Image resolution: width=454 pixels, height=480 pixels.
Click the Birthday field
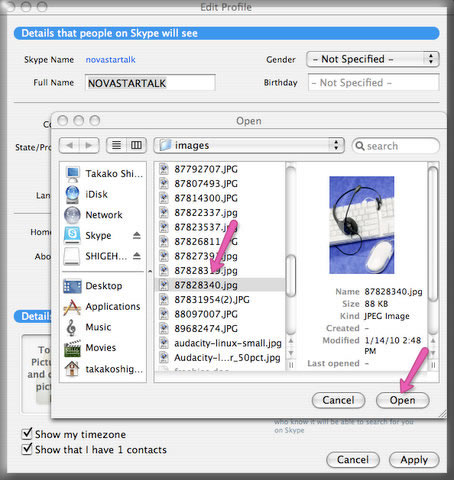[374, 83]
